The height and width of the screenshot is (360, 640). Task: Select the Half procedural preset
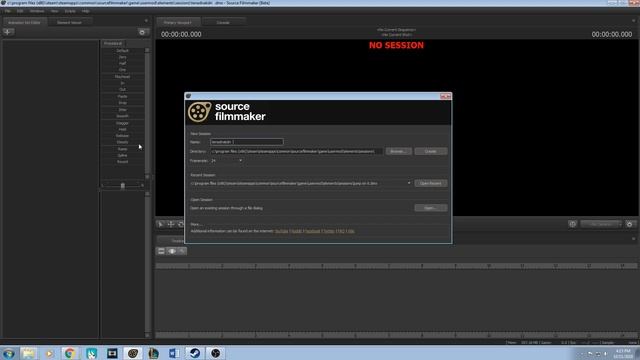pos(122,64)
